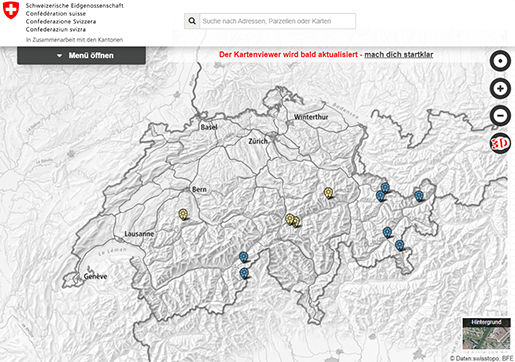Open the 'Menü öffnen' panel
The height and width of the screenshot is (362, 515).
81,55
